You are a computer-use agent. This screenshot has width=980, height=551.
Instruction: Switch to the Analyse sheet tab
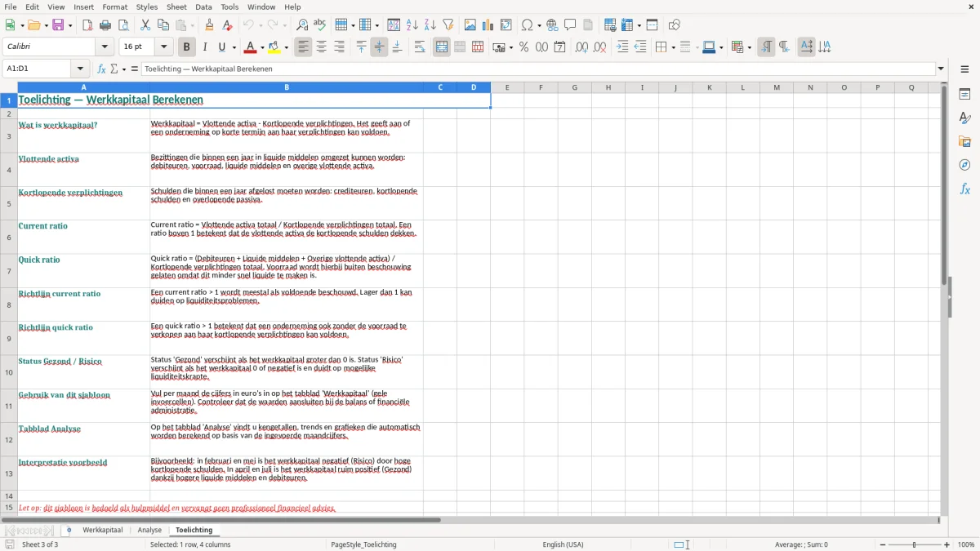[x=149, y=530]
